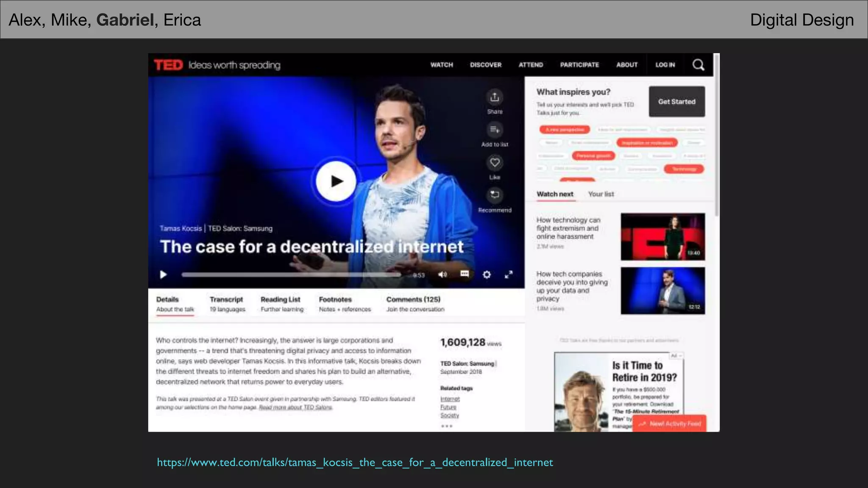Click the page vertical scrollbar
The image size is (868, 488).
[717, 136]
